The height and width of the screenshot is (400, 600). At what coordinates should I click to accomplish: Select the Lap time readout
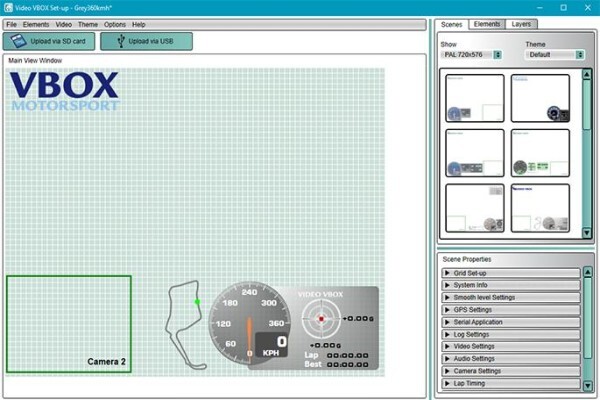[x=336, y=355]
